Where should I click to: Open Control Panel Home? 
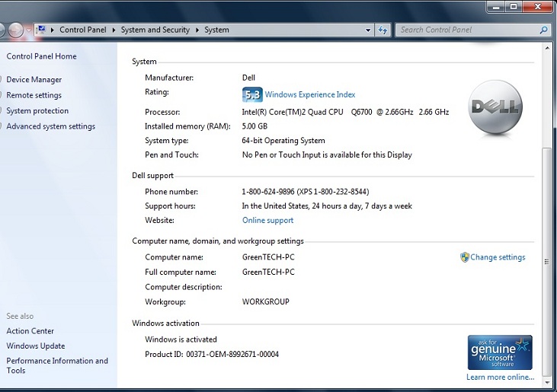click(41, 56)
